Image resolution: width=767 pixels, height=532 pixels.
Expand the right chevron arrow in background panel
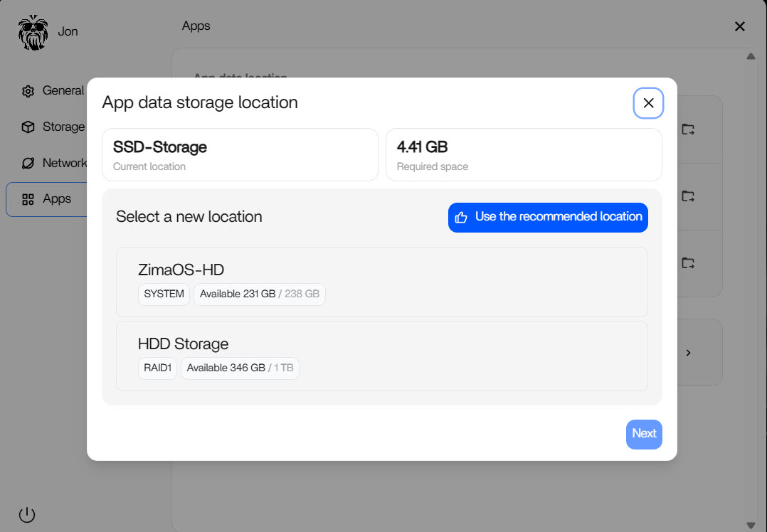coord(688,353)
